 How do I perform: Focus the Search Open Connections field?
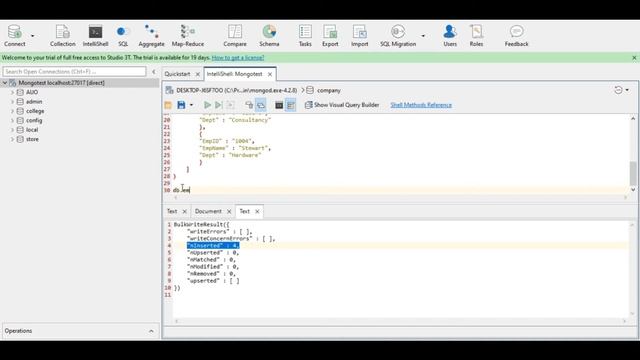(x=74, y=71)
